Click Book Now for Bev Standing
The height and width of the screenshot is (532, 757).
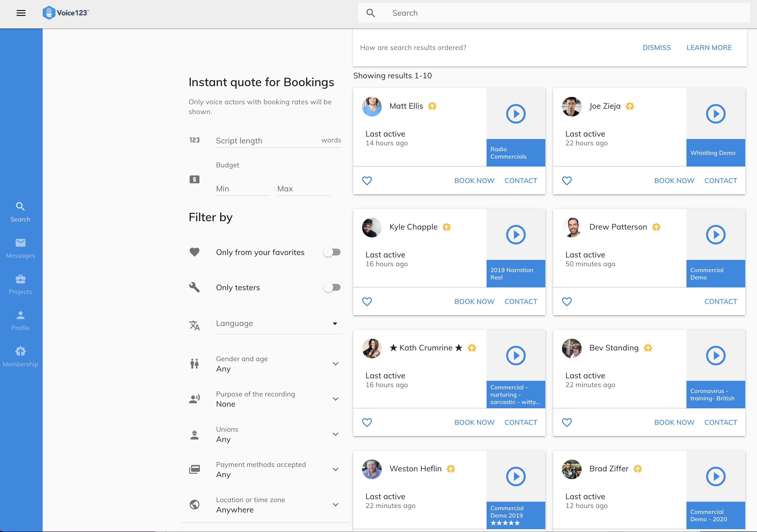[674, 423]
